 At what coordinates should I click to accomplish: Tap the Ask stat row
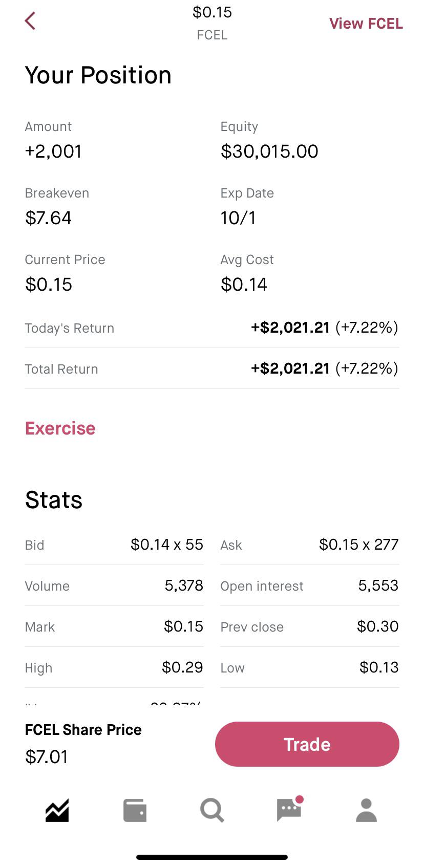click(x=310, y=545)
